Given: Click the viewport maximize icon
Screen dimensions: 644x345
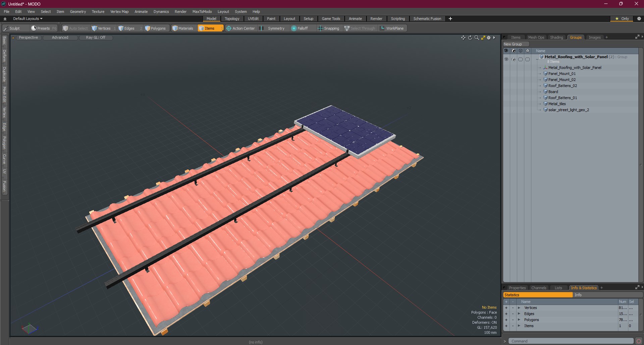Looking at the screenshot, I should pyautogui.click(x=483, y=38).
